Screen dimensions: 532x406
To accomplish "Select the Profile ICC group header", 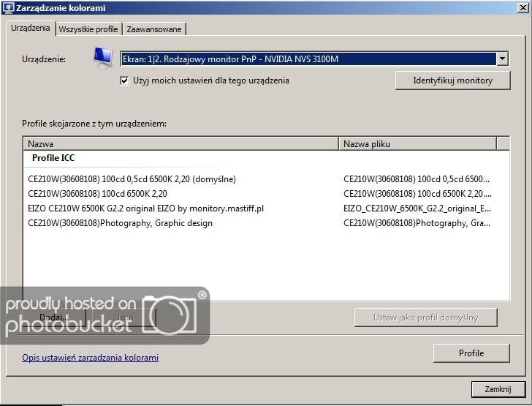I will tap(53, 157).
